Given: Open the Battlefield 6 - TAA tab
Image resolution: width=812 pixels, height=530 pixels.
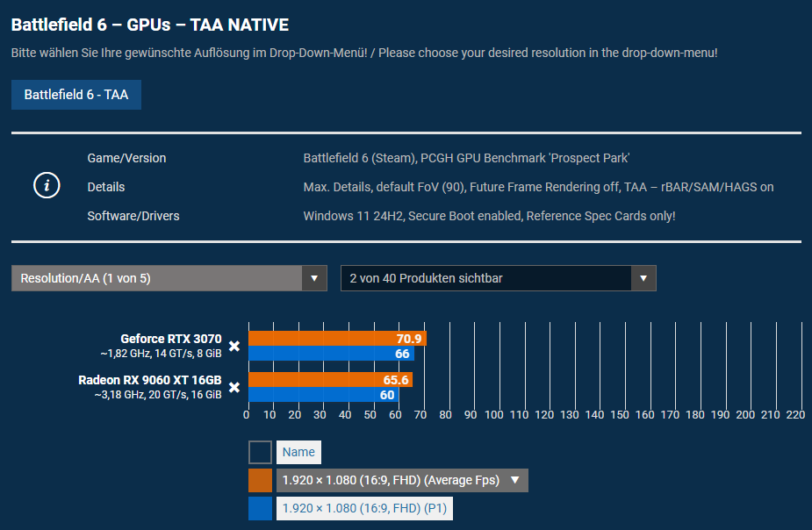Looking at the screenshot, I should (x=76, y=95).
